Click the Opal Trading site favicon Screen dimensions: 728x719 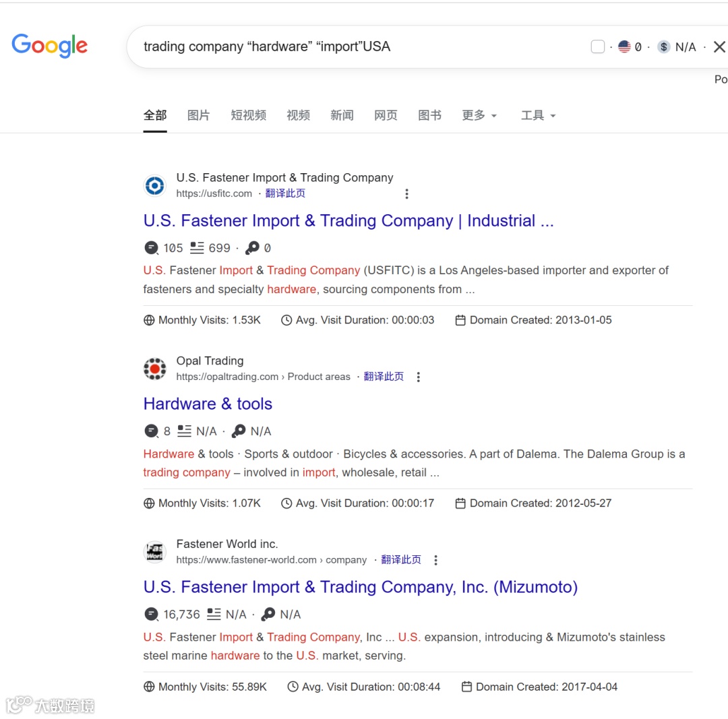coord(154,369)
